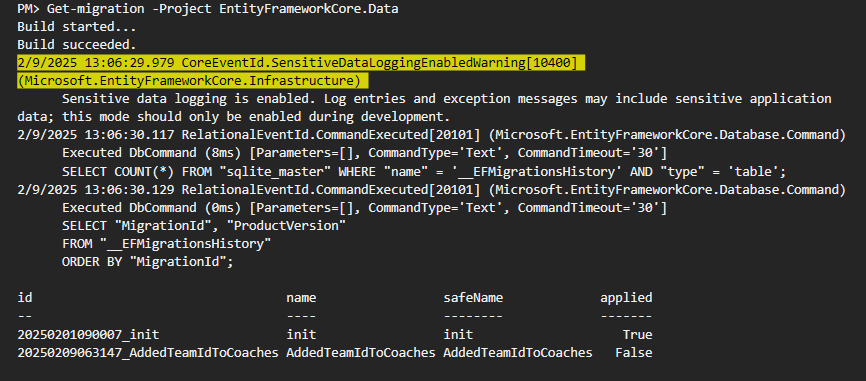
Task: Click the 'Build succeeded.' output line
Action: pyautogui.click(x=77, y=45)
